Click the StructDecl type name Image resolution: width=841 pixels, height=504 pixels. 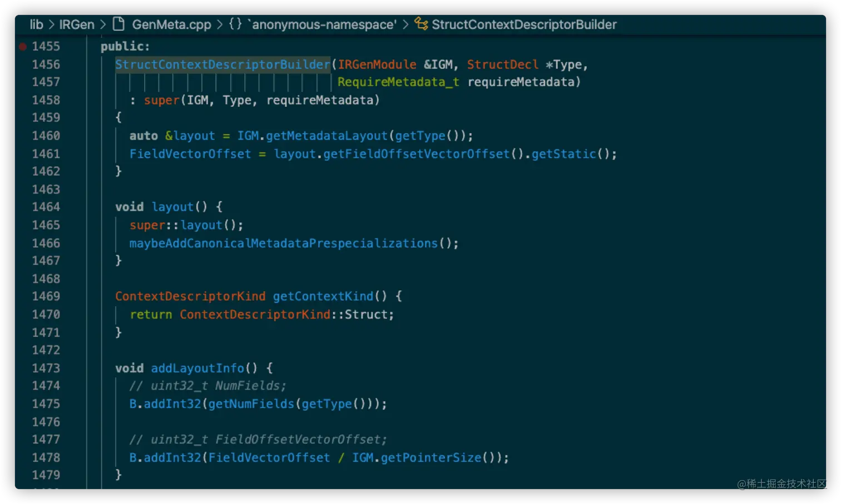pyautogui.click(x=503, y=64)
